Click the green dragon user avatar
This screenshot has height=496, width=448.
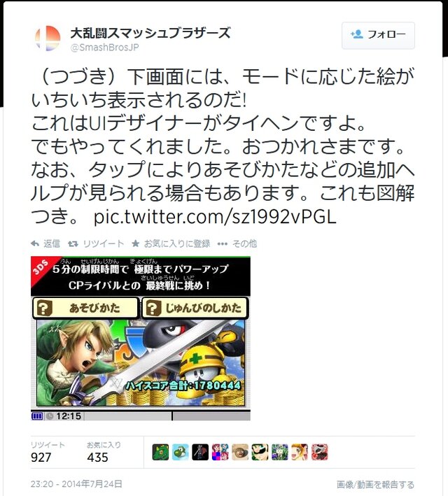coord(160,452)
